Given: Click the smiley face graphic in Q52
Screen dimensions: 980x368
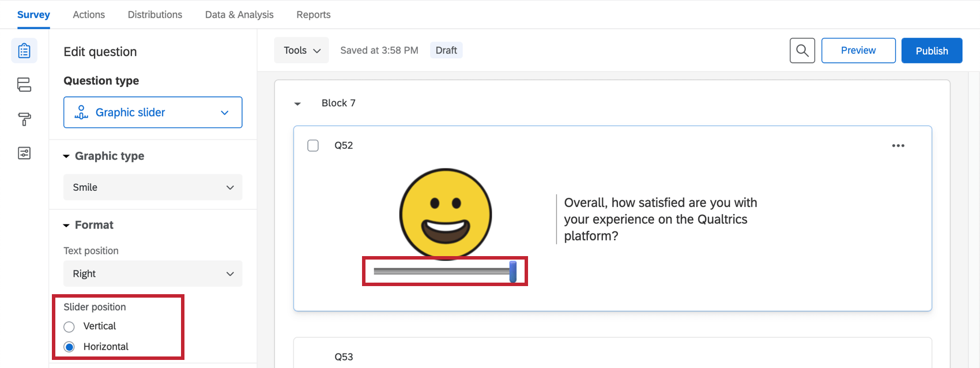Looking at the screenshot, I should pos(446,214).
